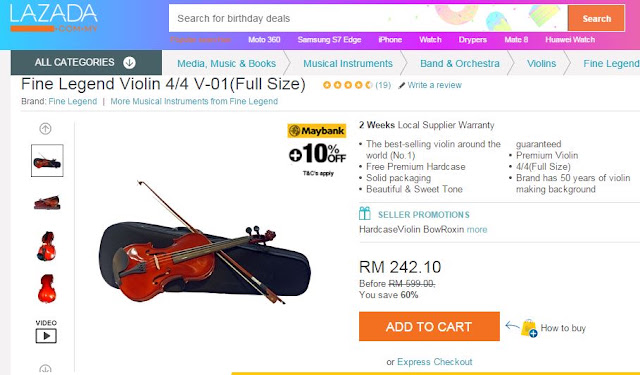Open the Express Checkout link

tap(435, 362)
